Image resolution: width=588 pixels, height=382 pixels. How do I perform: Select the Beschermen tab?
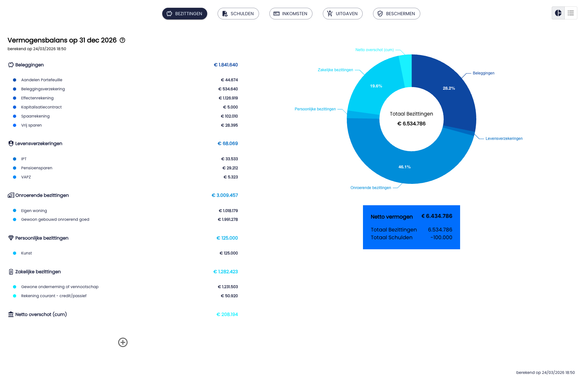tap(397, 14)
